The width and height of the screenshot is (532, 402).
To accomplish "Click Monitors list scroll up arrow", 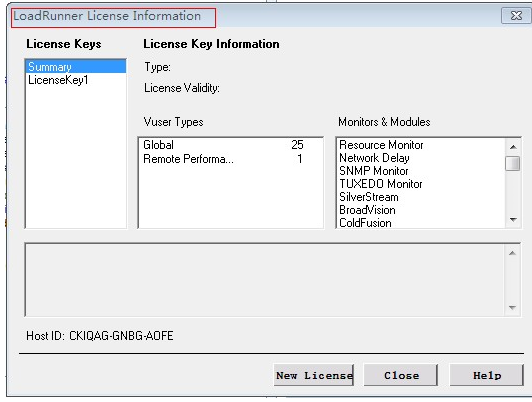I will tap(513, 147).
